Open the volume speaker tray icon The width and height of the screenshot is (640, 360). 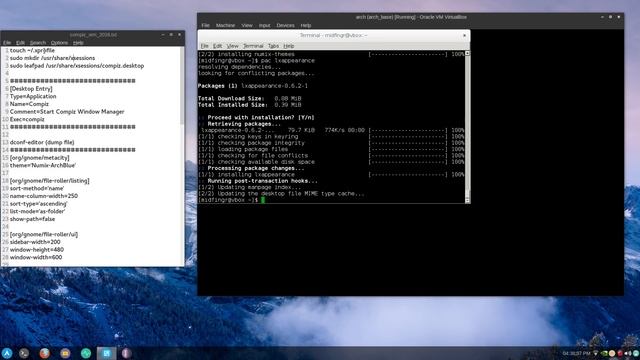(x=628, y=353)
